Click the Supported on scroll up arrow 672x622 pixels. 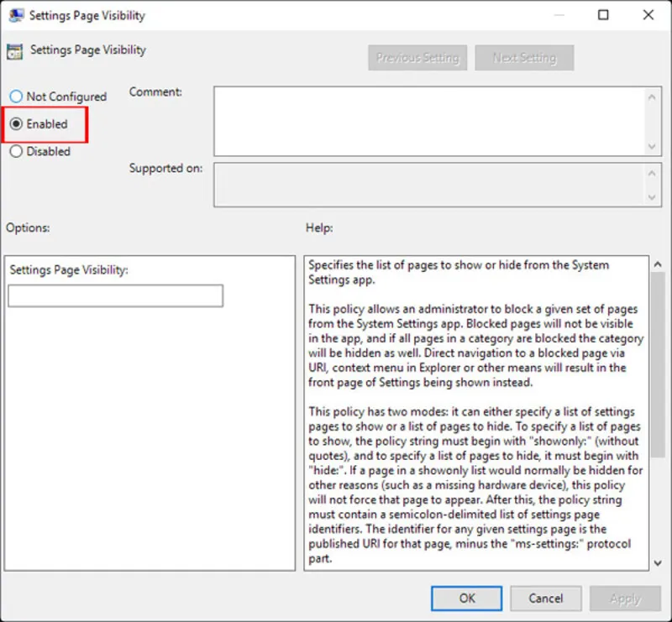pos(652,173)
